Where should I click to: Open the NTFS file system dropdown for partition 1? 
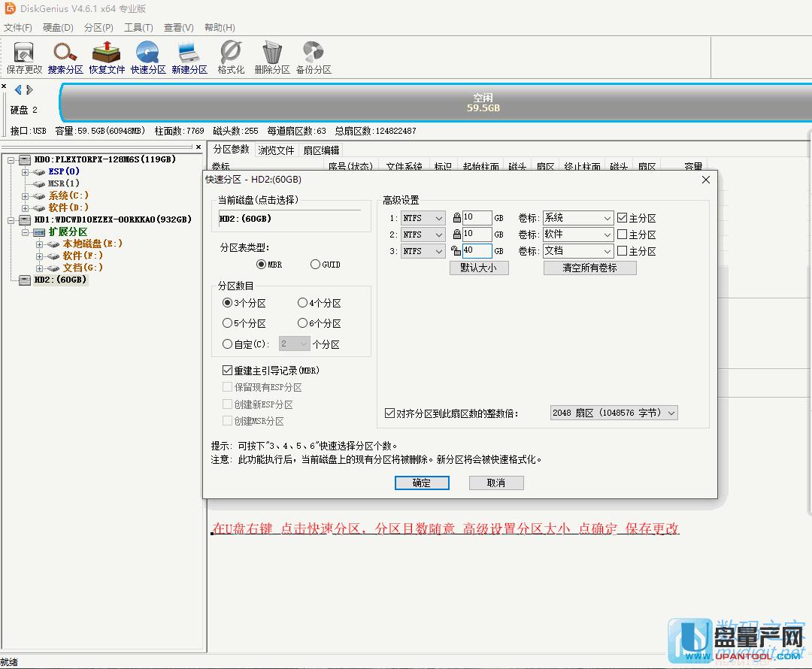423,218
